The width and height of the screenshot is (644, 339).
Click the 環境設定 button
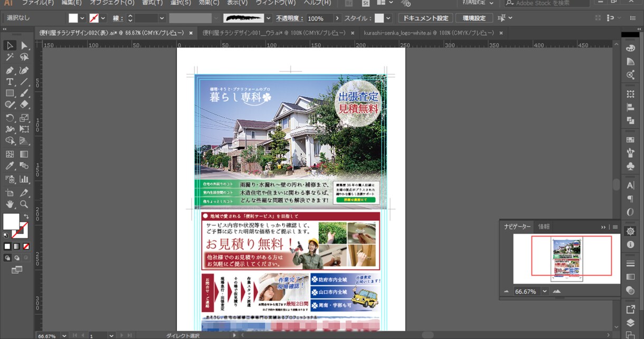pos(474,18)
